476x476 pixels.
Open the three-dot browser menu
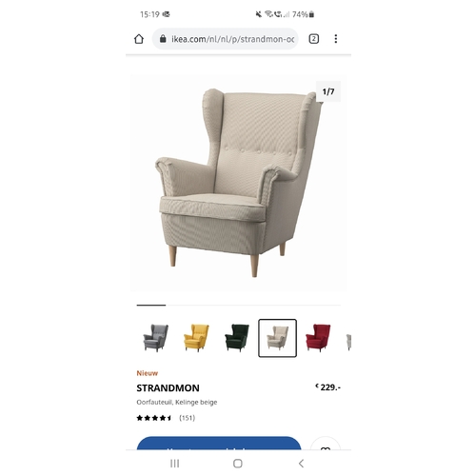coord(336,39)
